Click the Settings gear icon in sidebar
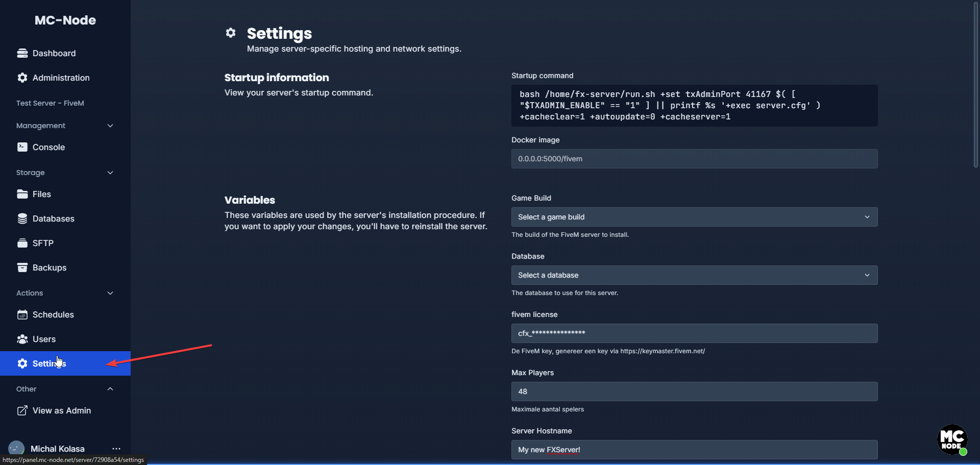980x465 pixels. [x=22, y=363]
